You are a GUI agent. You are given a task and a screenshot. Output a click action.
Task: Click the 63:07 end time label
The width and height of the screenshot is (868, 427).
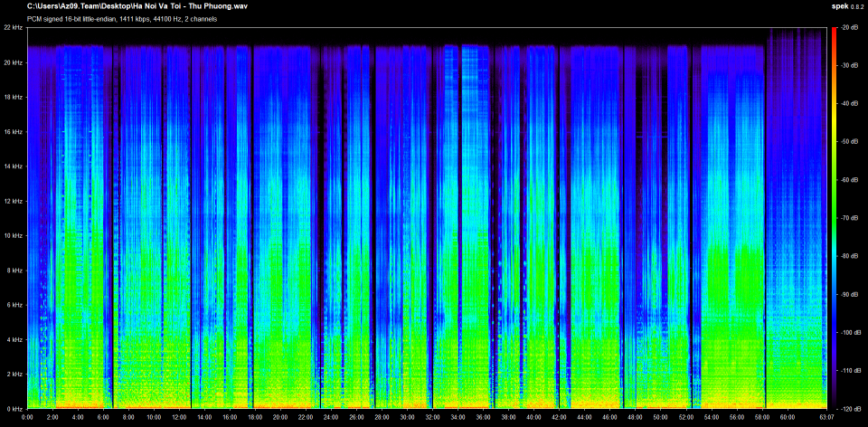coord(826,418)
